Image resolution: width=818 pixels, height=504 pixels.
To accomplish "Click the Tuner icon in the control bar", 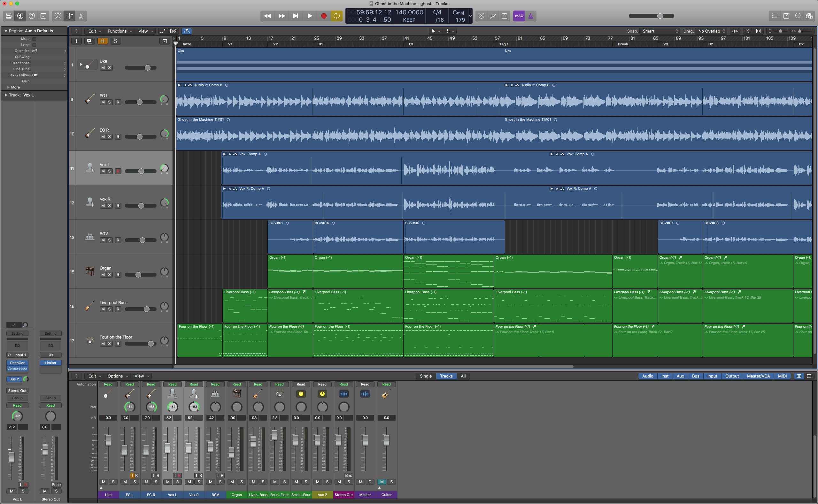I will pyautogui.click(x=493, y=16).
